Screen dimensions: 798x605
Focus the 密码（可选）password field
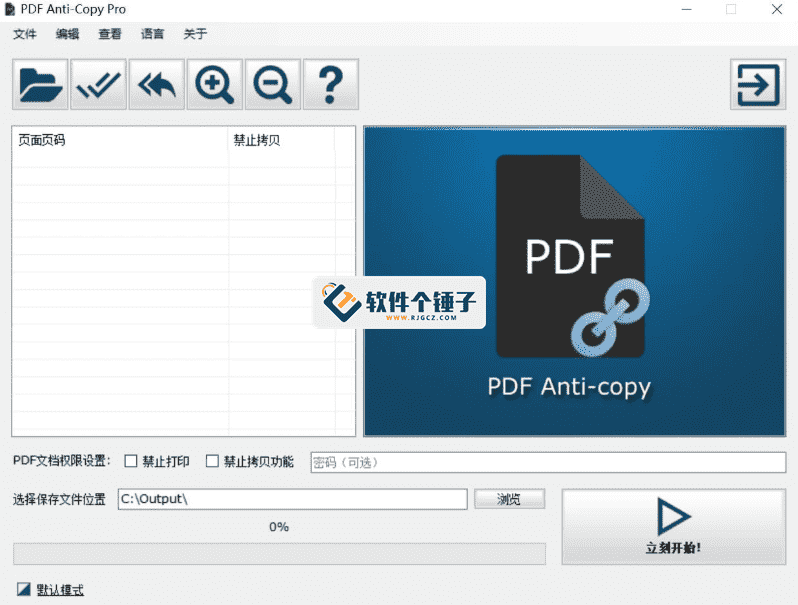548,463
